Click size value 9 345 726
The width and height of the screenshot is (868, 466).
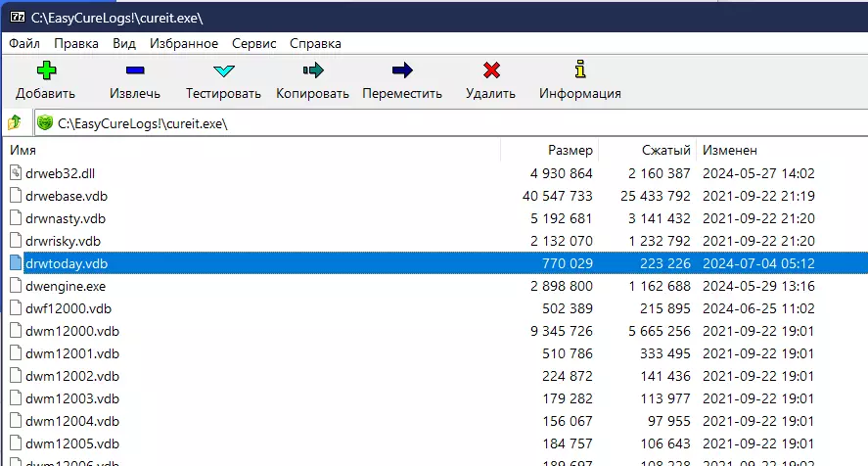(562, 331)
